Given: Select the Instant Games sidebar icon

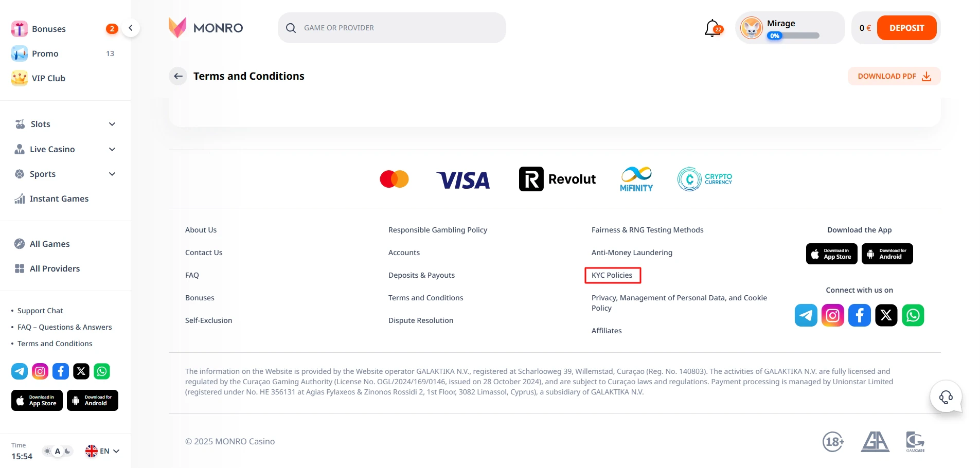Looking at the screenshot, I should (19, 199).
